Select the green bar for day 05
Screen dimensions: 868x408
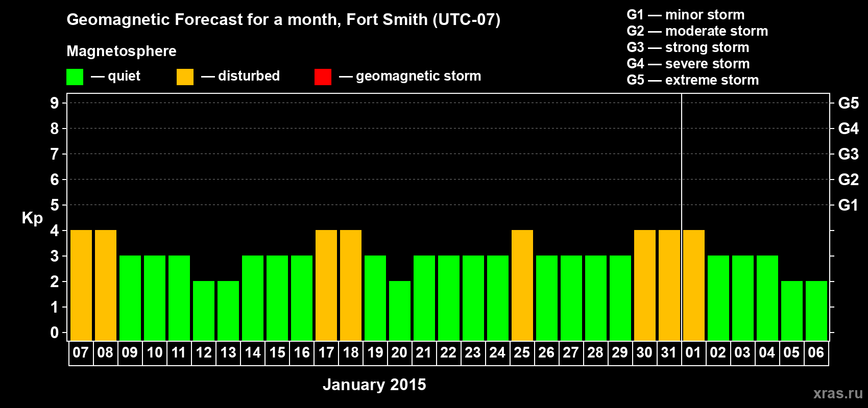(x=792, y=311)
